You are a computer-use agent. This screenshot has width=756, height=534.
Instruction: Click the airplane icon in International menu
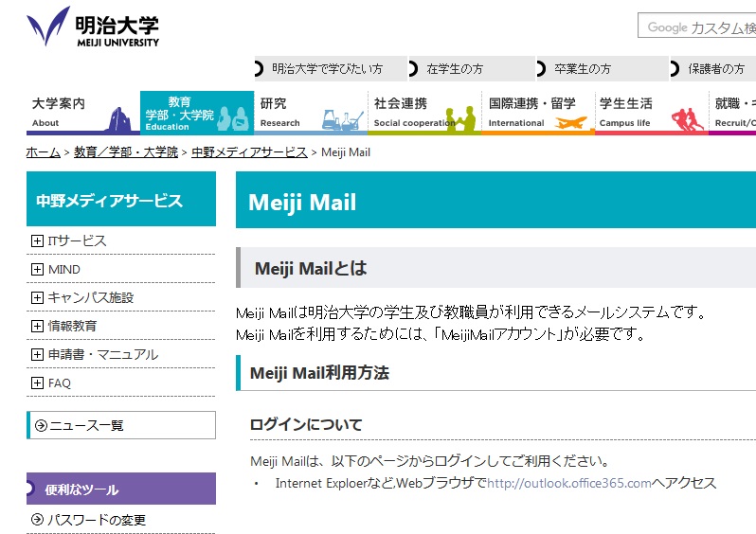[x=571, y=122]
